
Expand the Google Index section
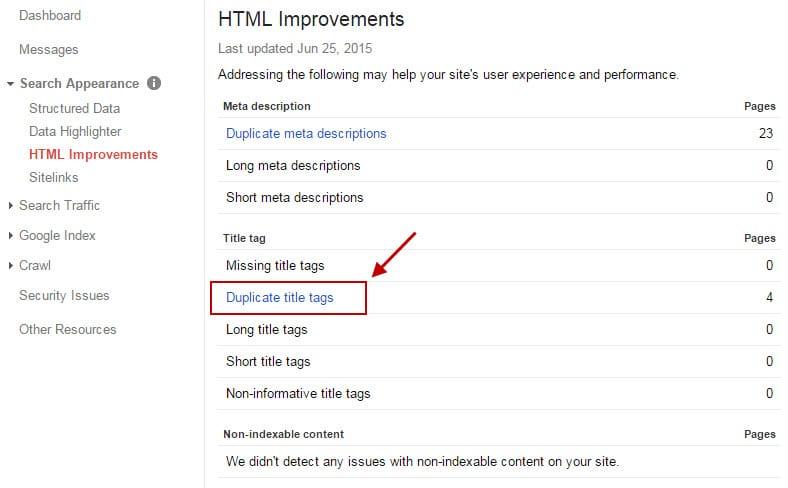click(11, 235)
